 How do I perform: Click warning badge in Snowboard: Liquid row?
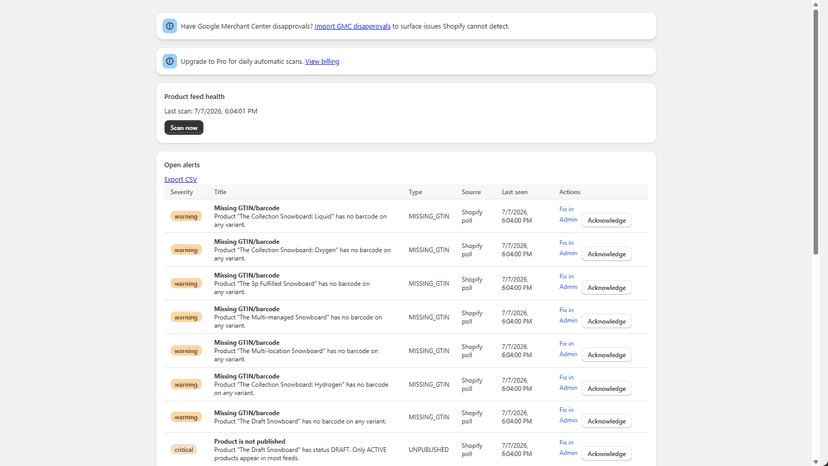[186, 216]
